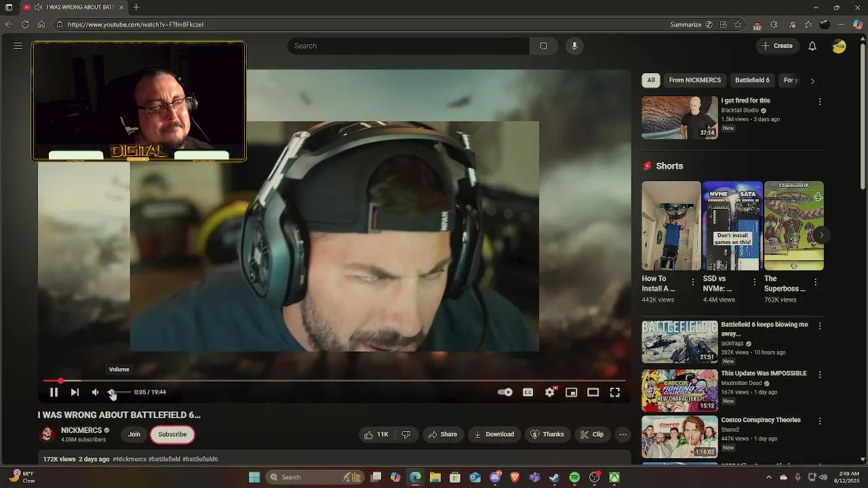Open options for The Superboss short
The width and height of the screenshot is (868, 488).
[x=815, y=282]
